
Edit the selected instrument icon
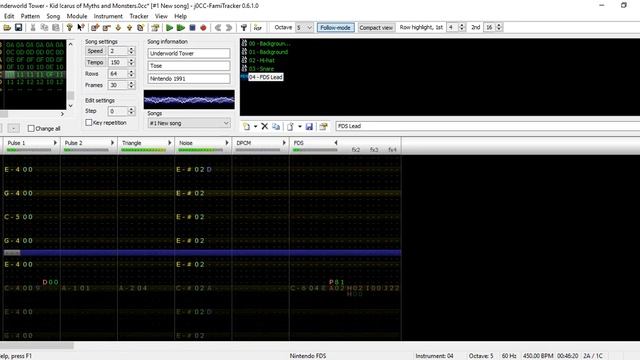[x=324, y=127]
